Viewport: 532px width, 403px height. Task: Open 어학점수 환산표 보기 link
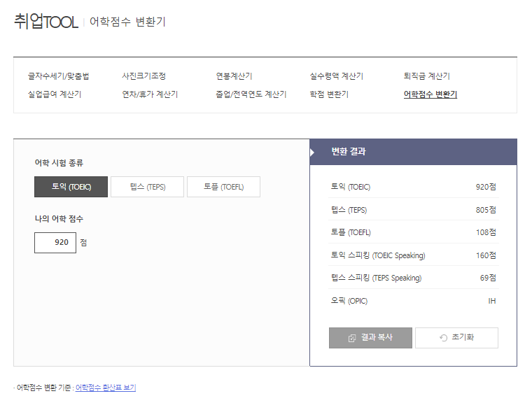click(106, 388)
